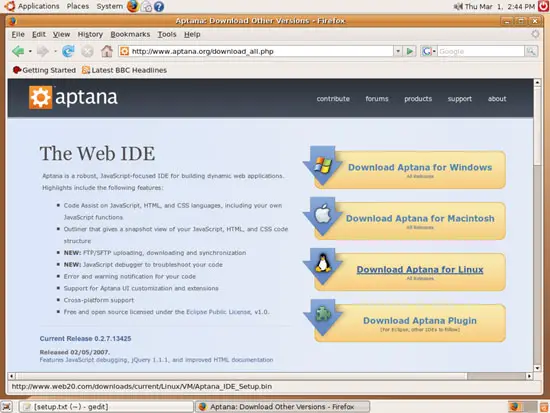This screenshot has height=413, width=550.
Task: Open the Help menu
Action: click(192, 34)
